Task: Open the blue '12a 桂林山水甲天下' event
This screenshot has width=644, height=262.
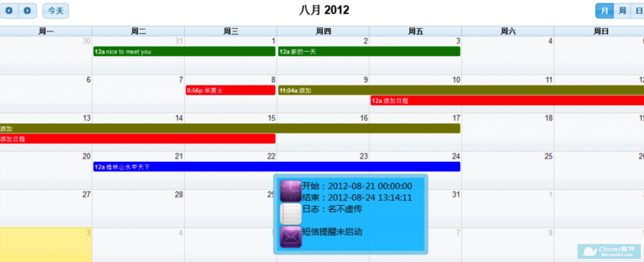Action: (277, 167)
